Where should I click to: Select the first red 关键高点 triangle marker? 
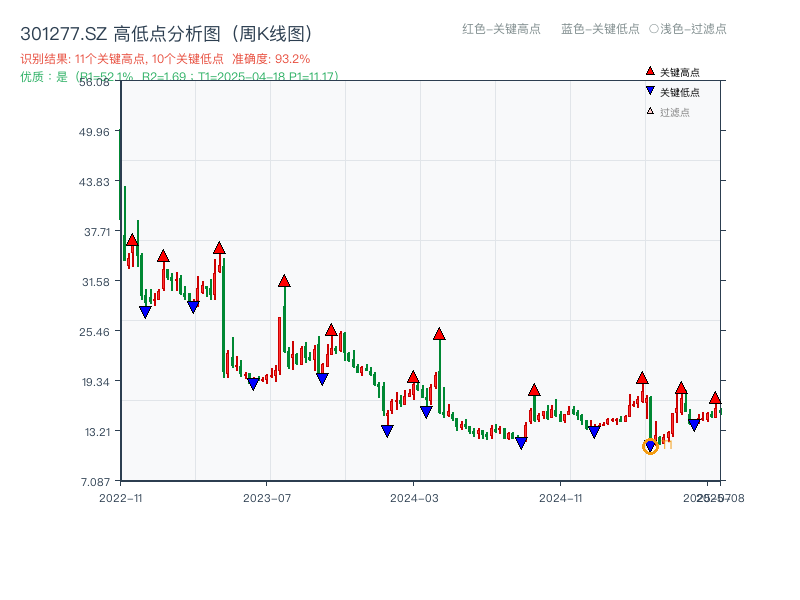pos(130,239)
